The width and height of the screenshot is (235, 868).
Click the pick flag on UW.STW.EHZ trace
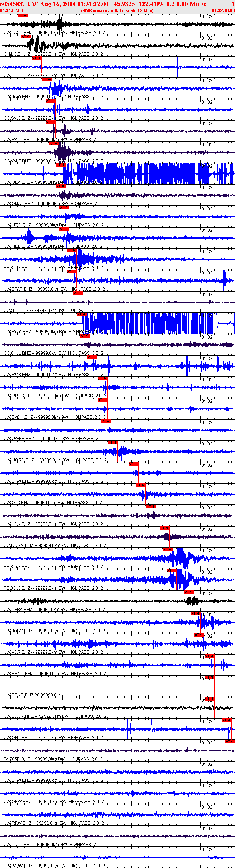tap(134, 464)
